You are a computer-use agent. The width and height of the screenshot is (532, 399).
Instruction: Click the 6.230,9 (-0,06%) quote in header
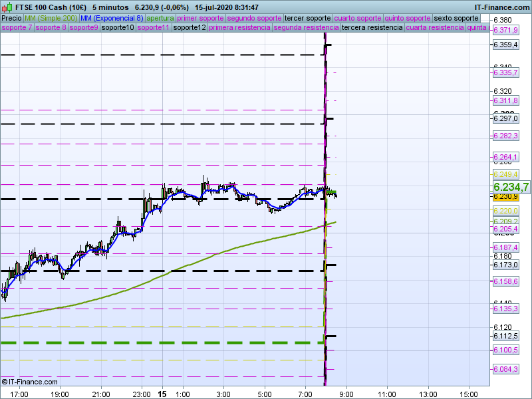[162, 7]
